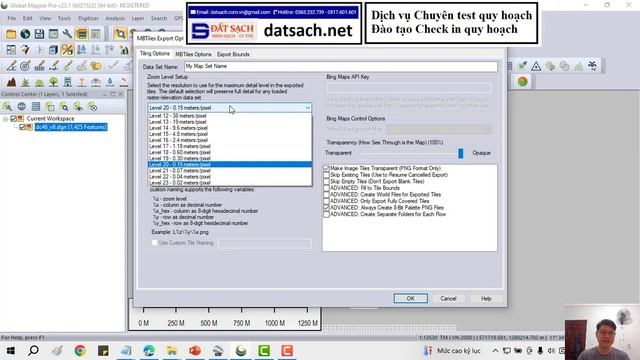Check ADVANCED: Create World Files option
This screenshot has height=360, width=640.
[x=326, y=194]
